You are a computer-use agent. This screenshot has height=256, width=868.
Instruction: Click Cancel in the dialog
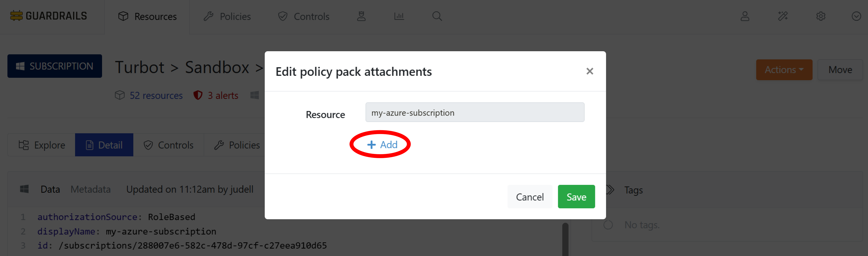[529, 197]
